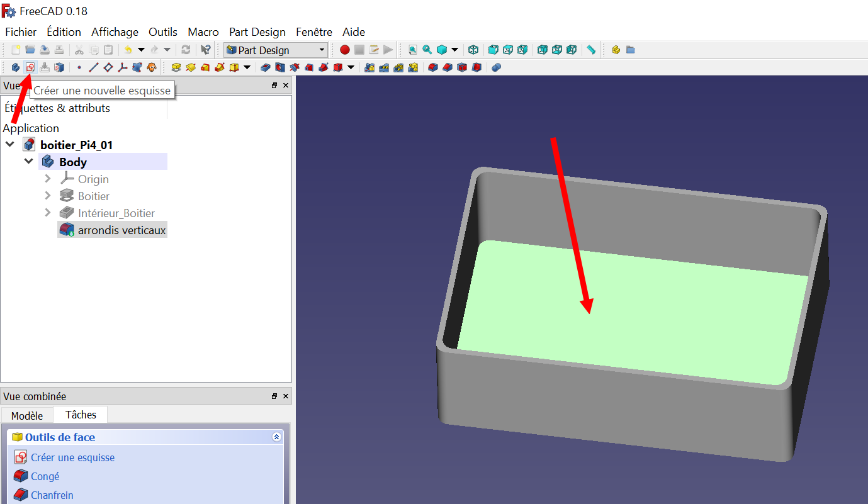This screenshot has width=868, height=504.
Task: Click the Fillet toolbar icon
Action: [x=433, y=67]
